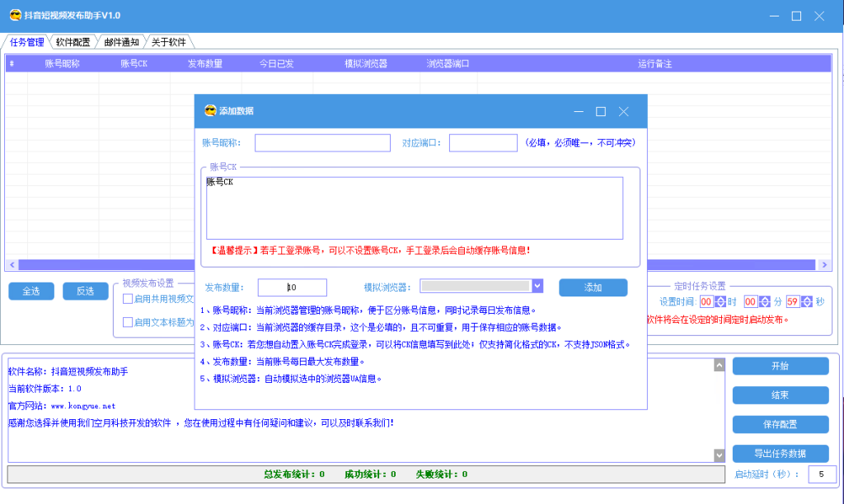Click the 结束 button

[x=781, y=394]
